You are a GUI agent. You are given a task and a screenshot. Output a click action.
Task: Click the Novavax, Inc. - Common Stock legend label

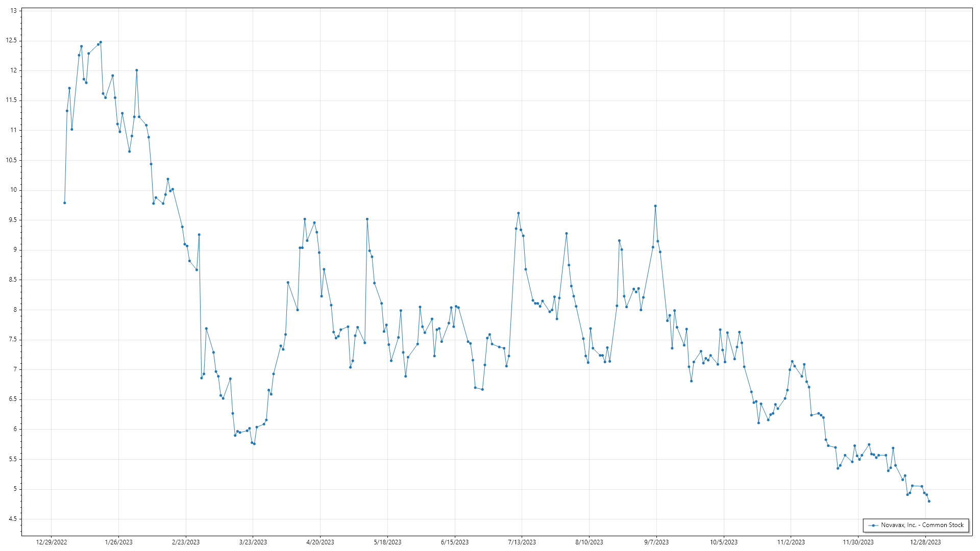point(922,525)
